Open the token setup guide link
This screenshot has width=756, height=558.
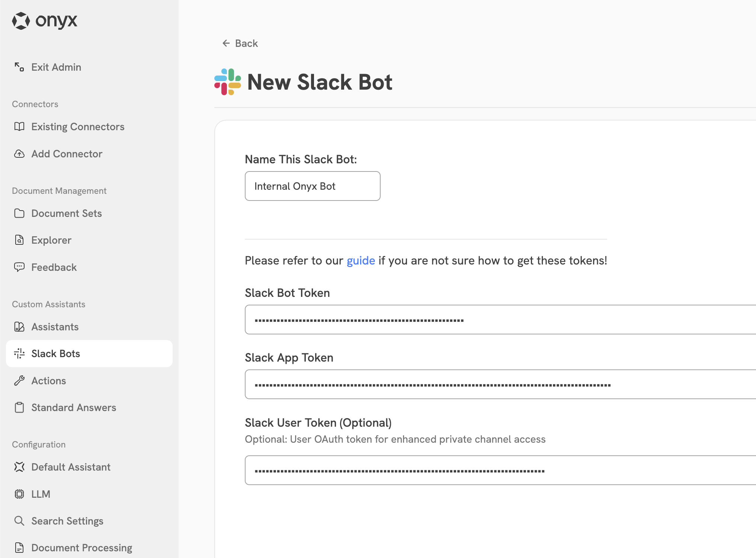360,260
